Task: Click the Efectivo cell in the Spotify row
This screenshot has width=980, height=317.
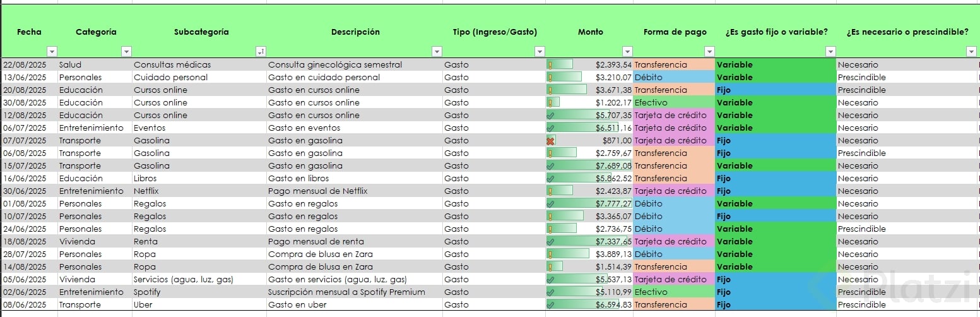Action: pos(673,292)
